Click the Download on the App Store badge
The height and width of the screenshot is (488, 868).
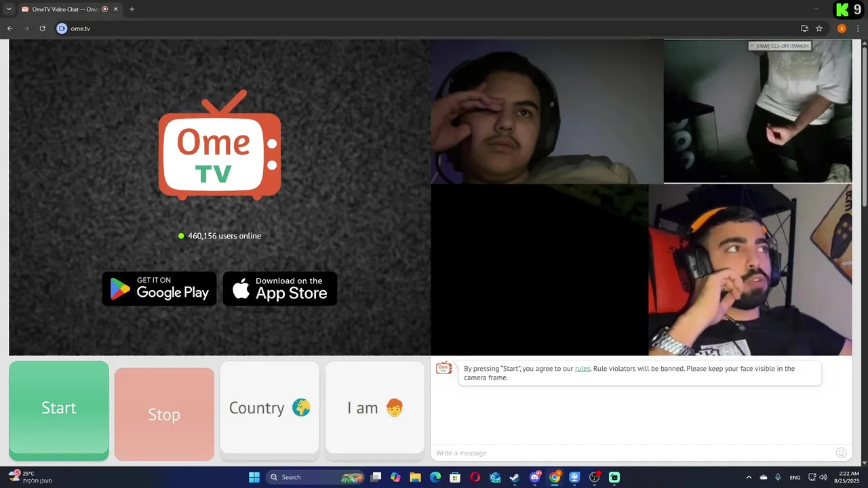coord(280,289)
